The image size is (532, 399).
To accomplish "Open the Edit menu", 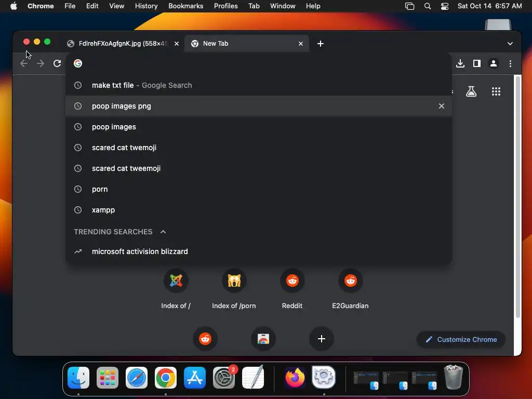I will 92,6.
